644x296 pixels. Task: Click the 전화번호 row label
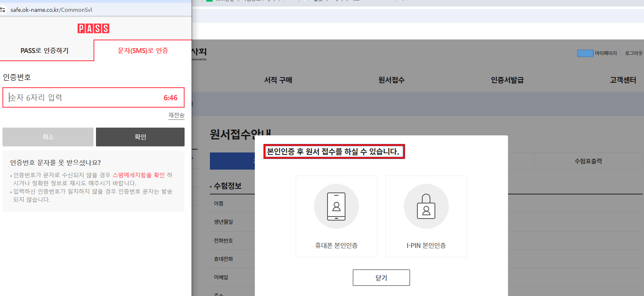click(x=223, y=241)
